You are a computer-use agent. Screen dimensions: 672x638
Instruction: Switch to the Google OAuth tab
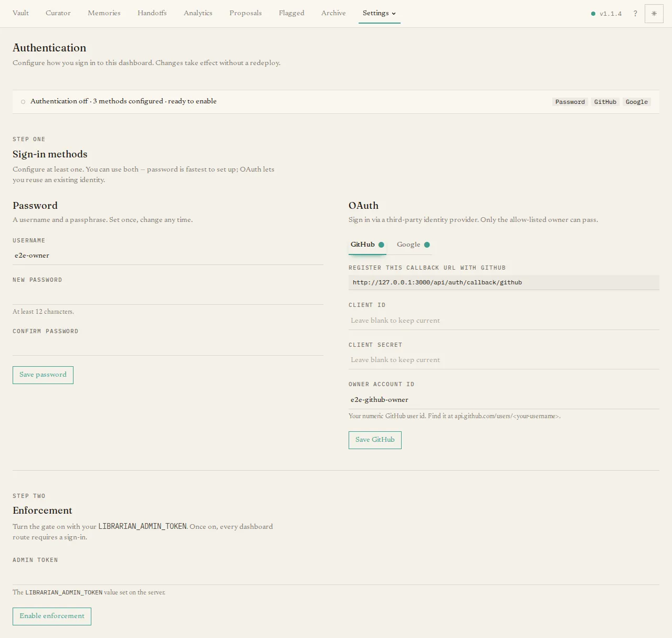pos(413,244)
